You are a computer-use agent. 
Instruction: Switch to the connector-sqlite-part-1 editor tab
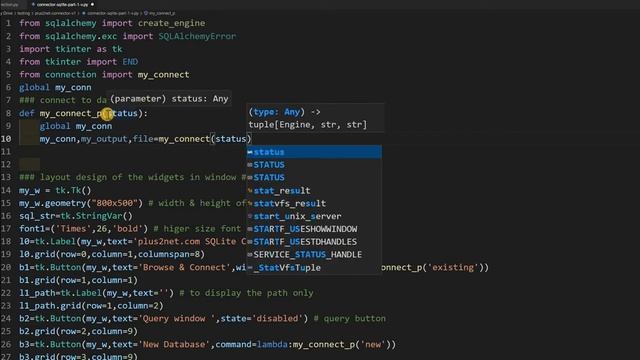coord(62,4)
